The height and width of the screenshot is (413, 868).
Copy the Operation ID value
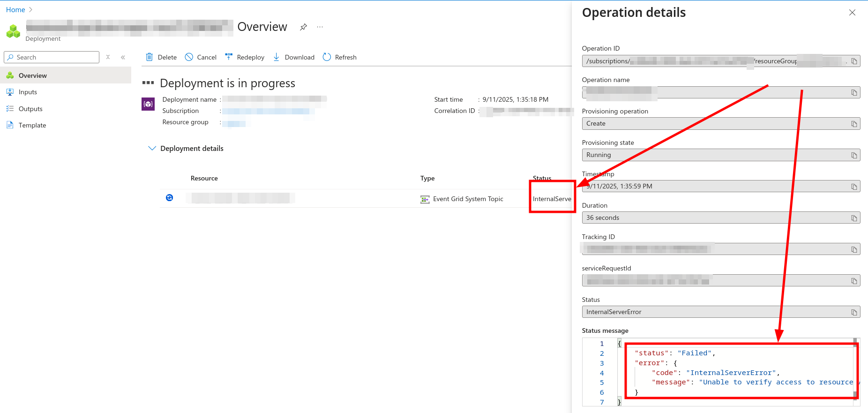pyautogui.click(x=854, y=61)
